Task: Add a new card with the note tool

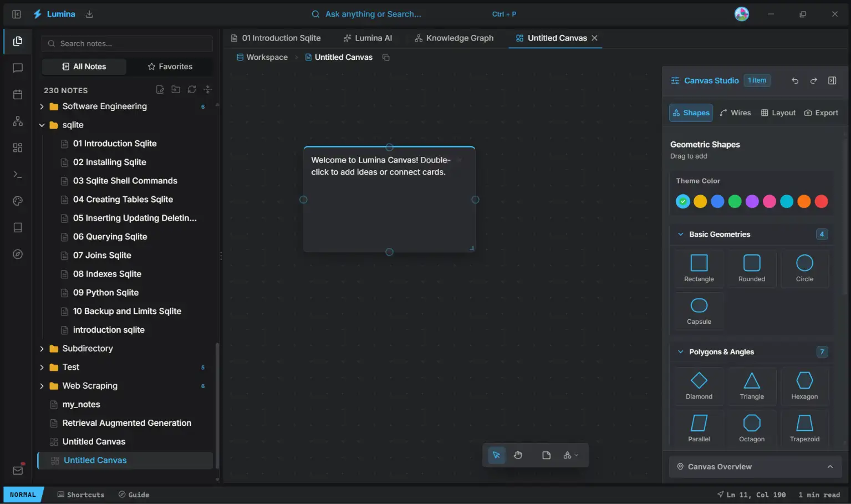Action: click(546, 455)
